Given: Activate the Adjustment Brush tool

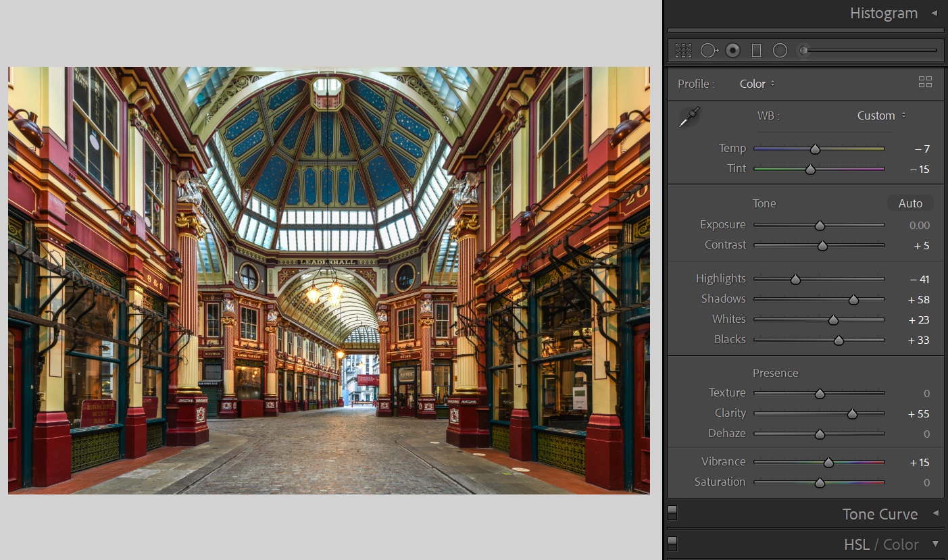Looking at the screenshot, I should pyautogui.click(x=803, y=50).
